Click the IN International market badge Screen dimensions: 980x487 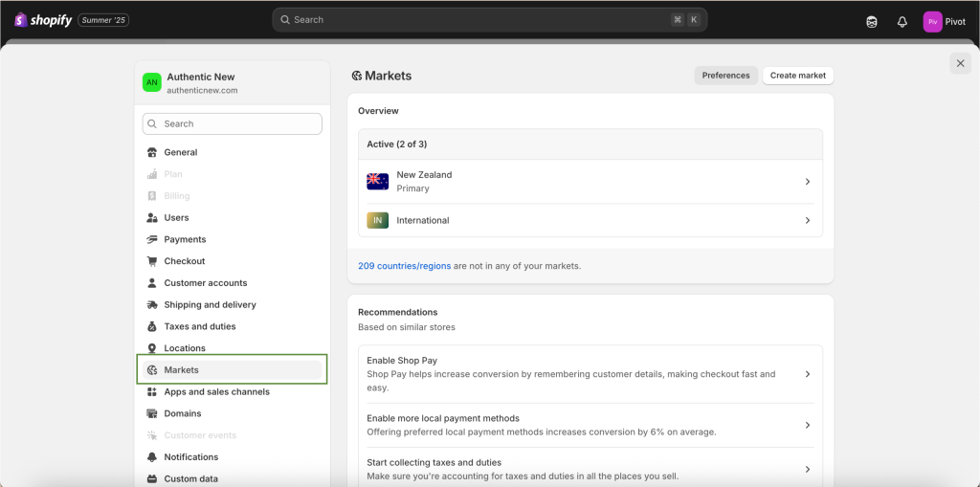pos(377,221)
